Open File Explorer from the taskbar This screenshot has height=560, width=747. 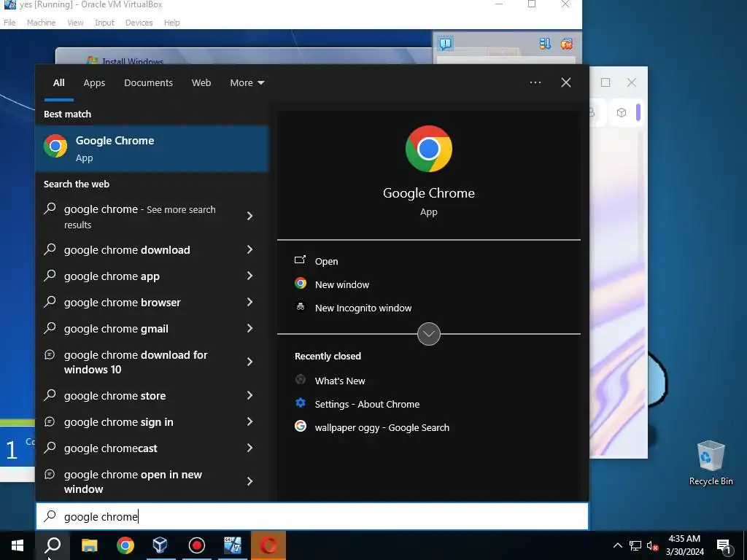click(x=89, y=545)
